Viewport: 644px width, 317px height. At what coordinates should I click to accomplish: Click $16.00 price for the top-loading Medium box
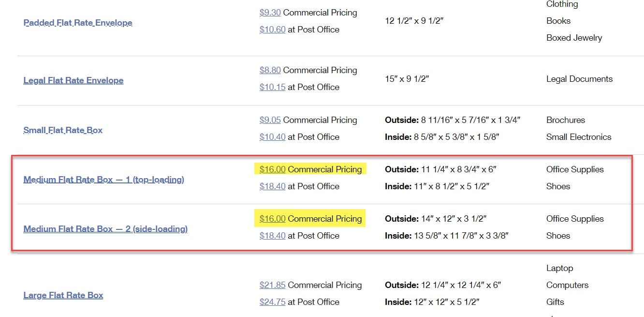[x=272, y=169]
